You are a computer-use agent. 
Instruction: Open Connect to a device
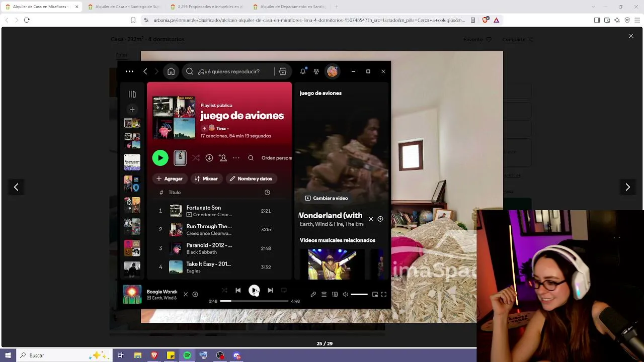pyautogui.click(x=335, y=294)
